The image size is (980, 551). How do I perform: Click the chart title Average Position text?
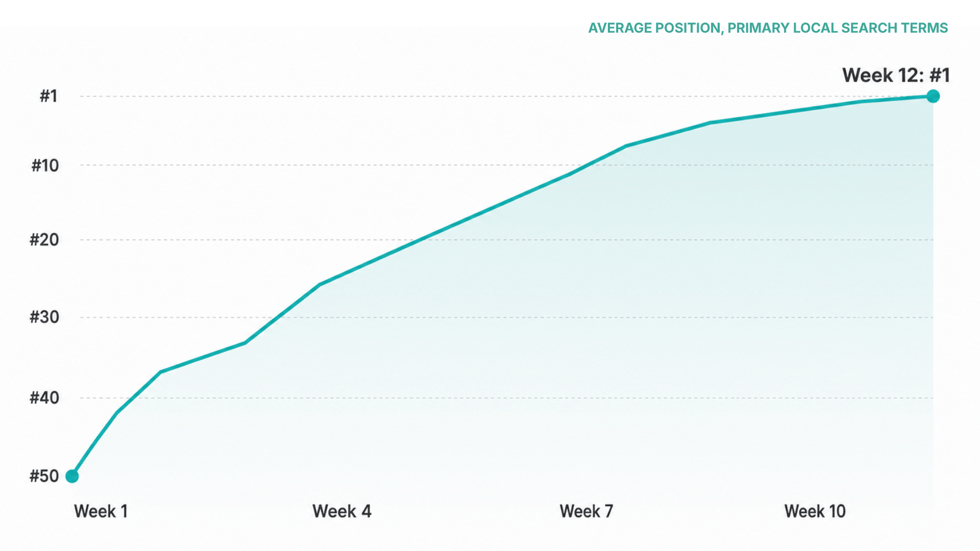coord(768,28)
